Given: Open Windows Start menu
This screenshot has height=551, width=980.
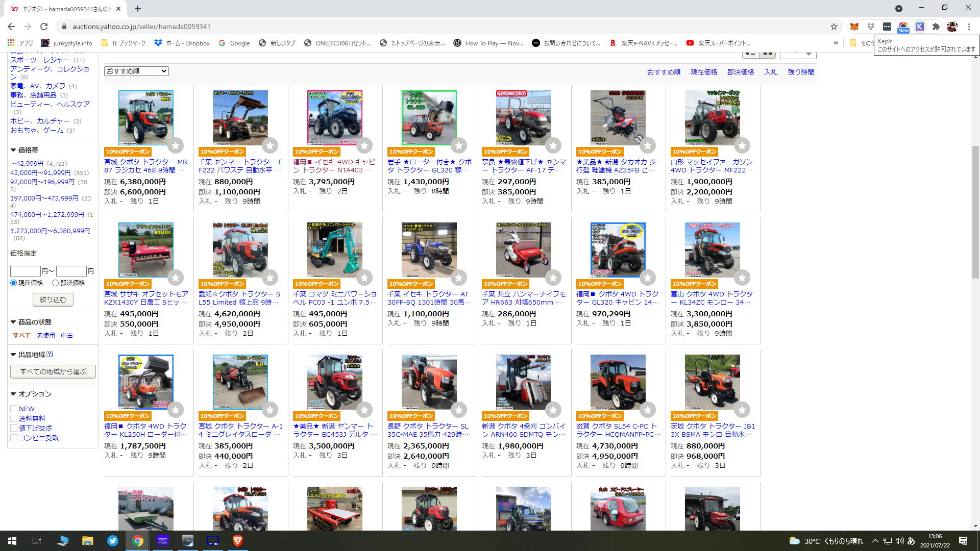Looking at the screenshot, I should coord(12,541).
